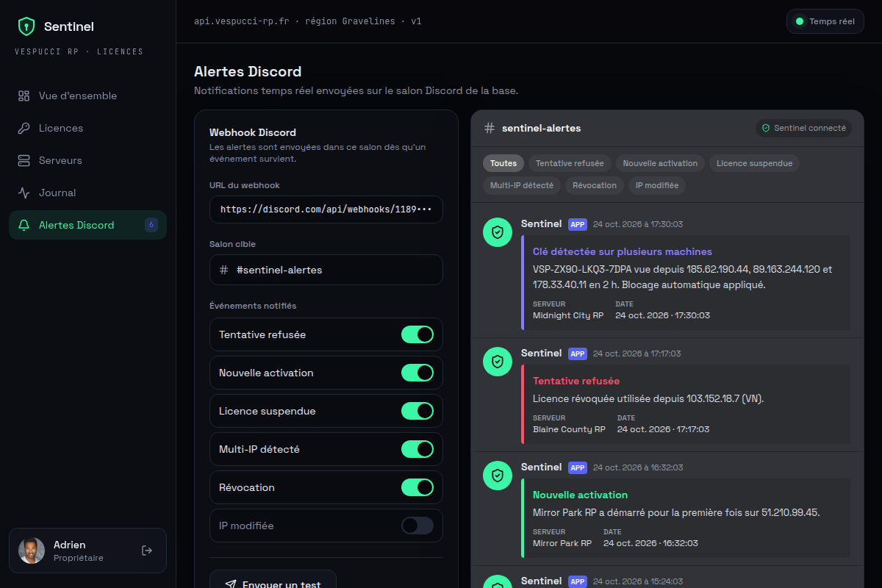Click the Serveurs stack icon
The width and height of the screenshot is (882, 588).
pyautogui.click(x=24, y=160)
